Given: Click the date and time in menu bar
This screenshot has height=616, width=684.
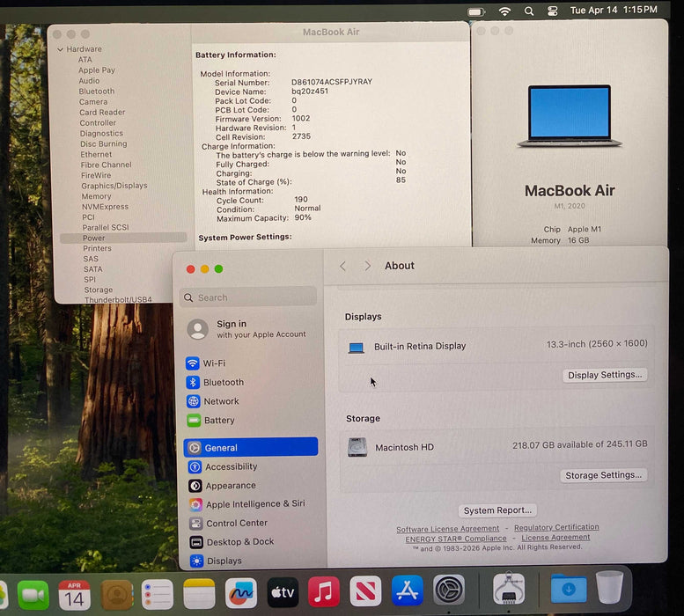Looking at the screenshot, I should [614, 10].
